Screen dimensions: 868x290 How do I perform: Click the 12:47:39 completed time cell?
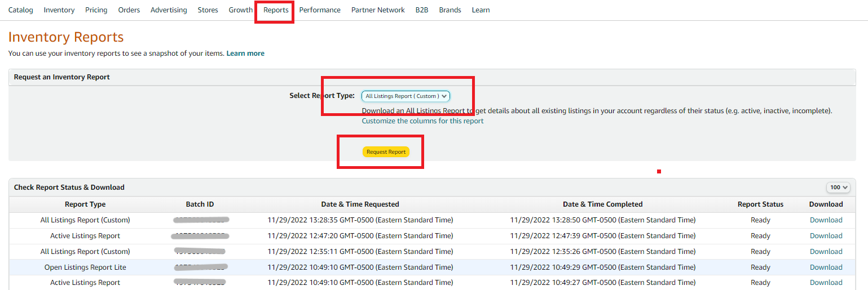click(602, 236)
